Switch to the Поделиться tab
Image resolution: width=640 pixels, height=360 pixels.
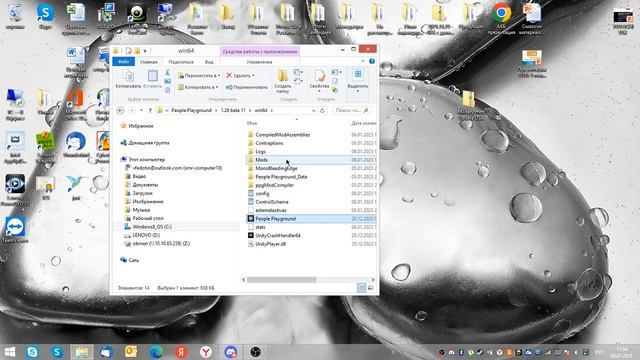pyautogui.click(x=181, y=62)
